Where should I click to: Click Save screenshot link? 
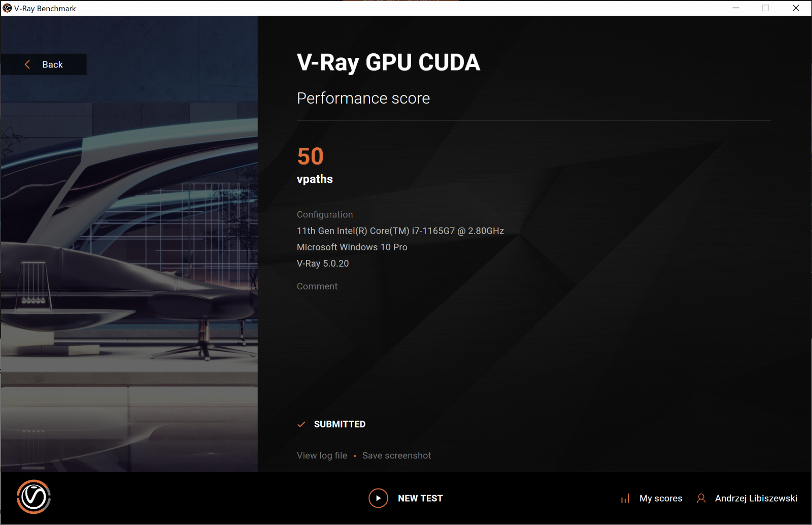(396, 455)
